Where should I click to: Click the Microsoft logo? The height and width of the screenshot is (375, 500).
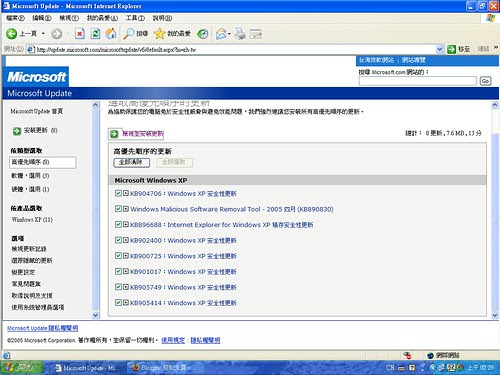pos(36,77)
